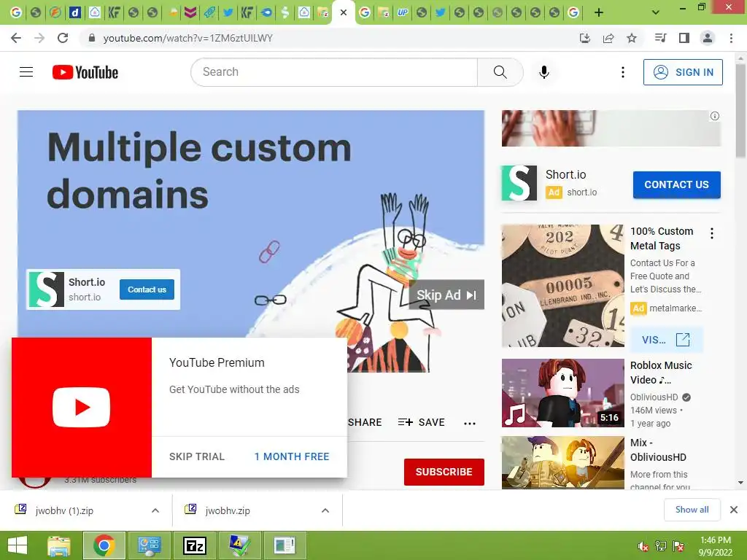Open the YouTube hamburger guide menu
Viewport: 747px width, 560px height.
point(26,72)
